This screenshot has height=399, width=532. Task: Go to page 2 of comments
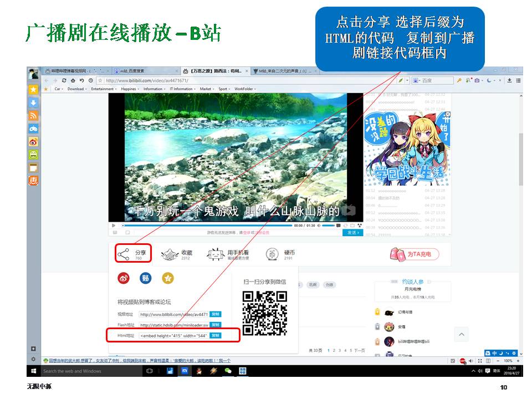point(334,350)
